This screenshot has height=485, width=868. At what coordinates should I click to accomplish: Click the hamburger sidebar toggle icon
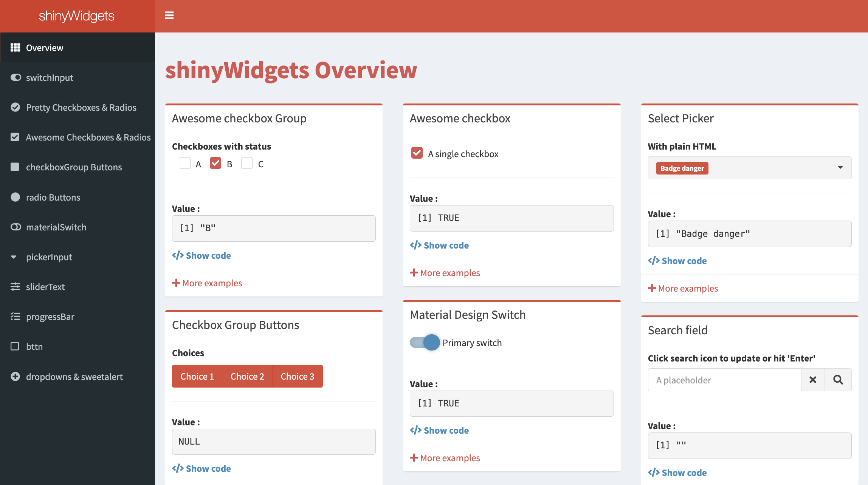pos(169,15)
